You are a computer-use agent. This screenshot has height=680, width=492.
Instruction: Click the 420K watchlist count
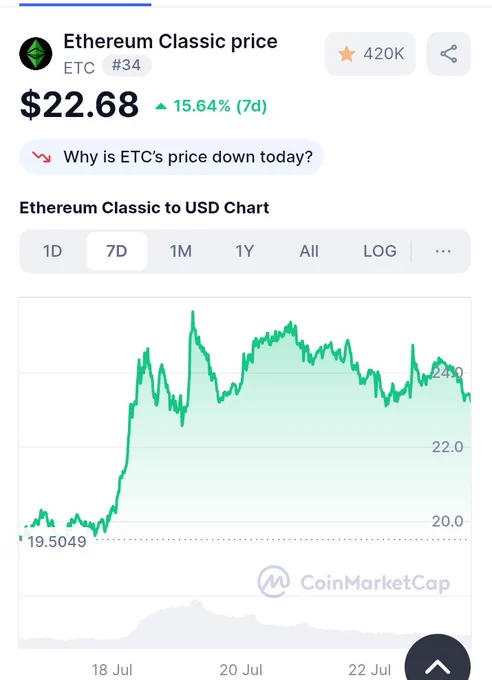[x=384, y=54]
